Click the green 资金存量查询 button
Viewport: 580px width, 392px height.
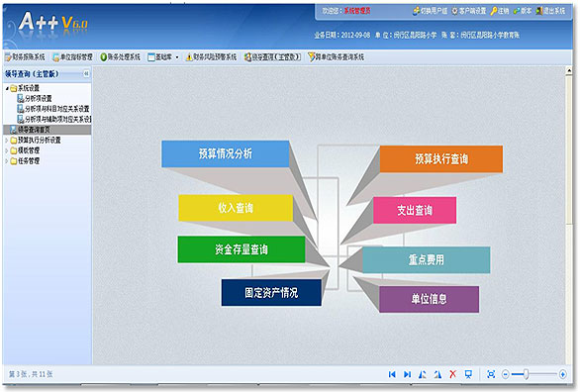242,249
